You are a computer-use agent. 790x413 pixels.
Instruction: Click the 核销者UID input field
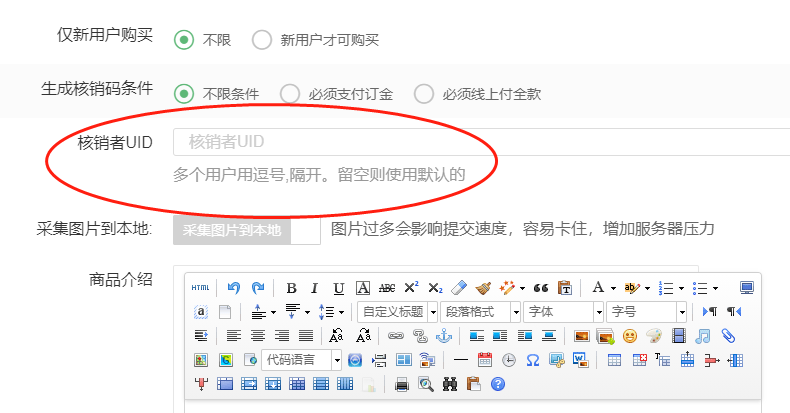(x=480, y=142)
